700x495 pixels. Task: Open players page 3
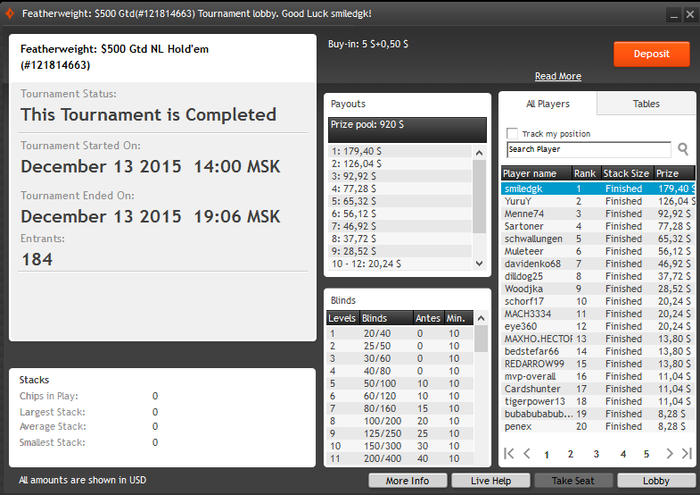(x=596, y=454)
